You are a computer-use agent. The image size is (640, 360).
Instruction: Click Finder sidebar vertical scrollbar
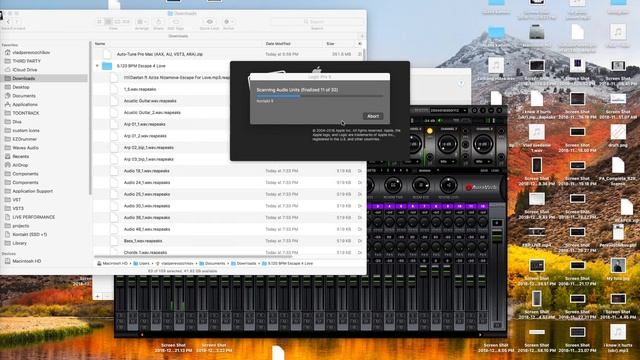tap(90, 118)
